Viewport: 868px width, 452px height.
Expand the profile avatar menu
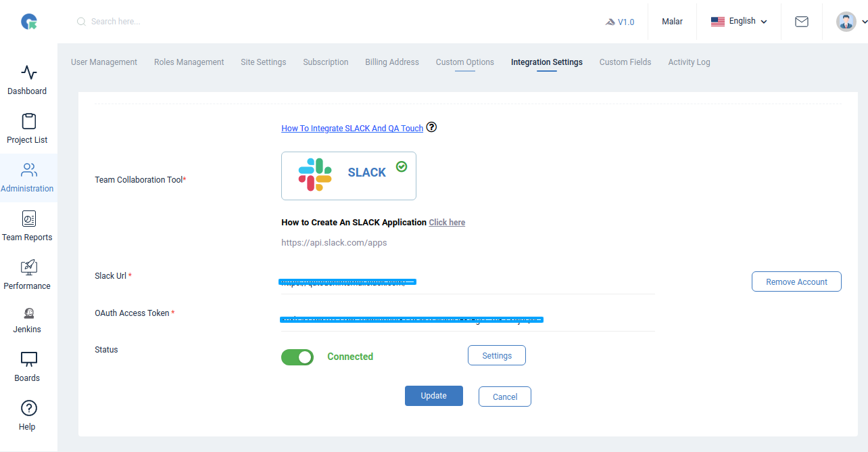pyautogui.click(x=846, y=21)
